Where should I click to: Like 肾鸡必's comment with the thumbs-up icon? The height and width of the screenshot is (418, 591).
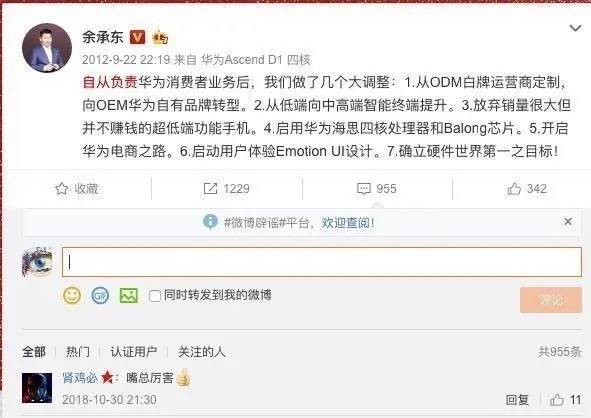pos(557,400)
